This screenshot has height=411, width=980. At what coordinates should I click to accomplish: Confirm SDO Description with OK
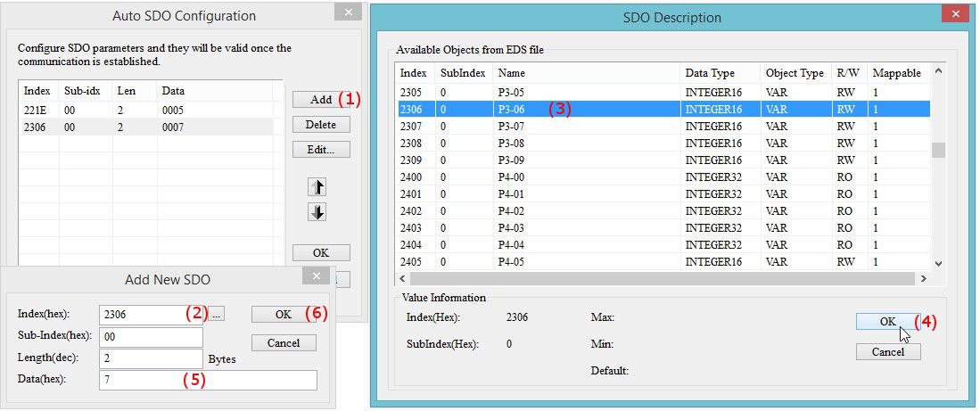pos(887,323)
